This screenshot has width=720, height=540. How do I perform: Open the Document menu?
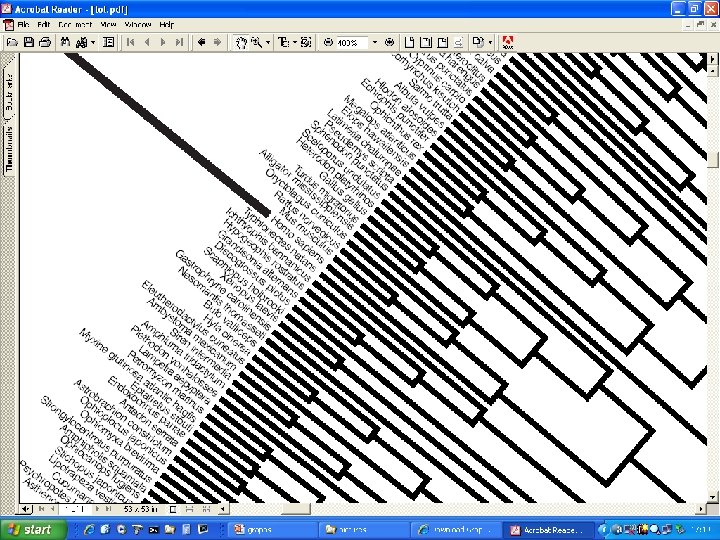pyautogui.click(x=75, y=24)
